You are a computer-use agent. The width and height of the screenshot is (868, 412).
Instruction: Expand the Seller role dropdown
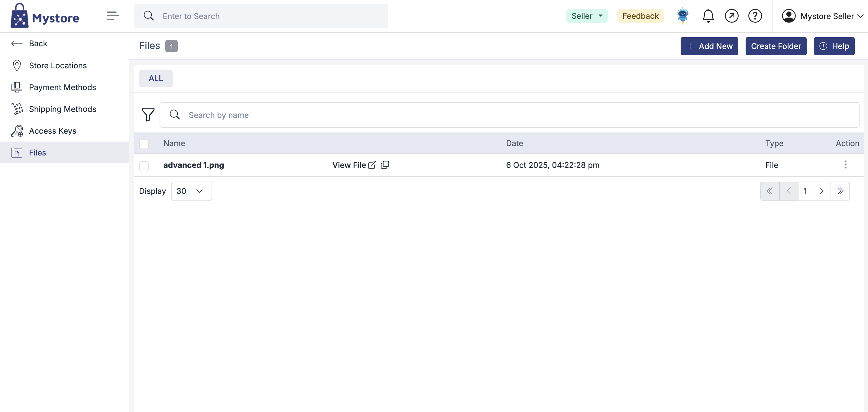pos(587,16)
